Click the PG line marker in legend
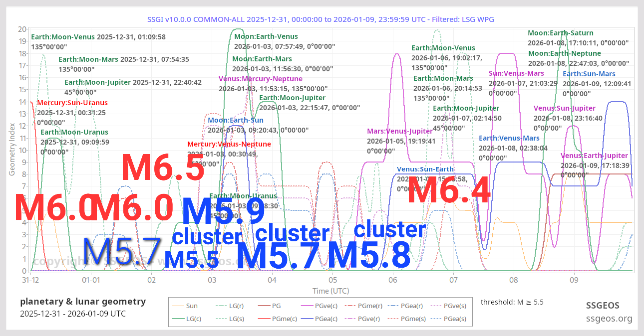This screenshot has width=644, height=336. pos(263,306)
